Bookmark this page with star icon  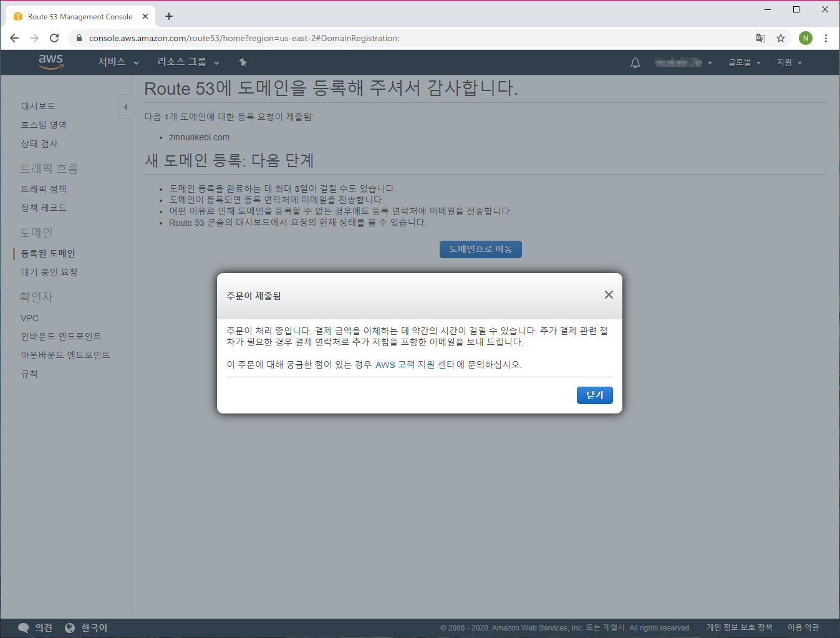tap(781, 38)
